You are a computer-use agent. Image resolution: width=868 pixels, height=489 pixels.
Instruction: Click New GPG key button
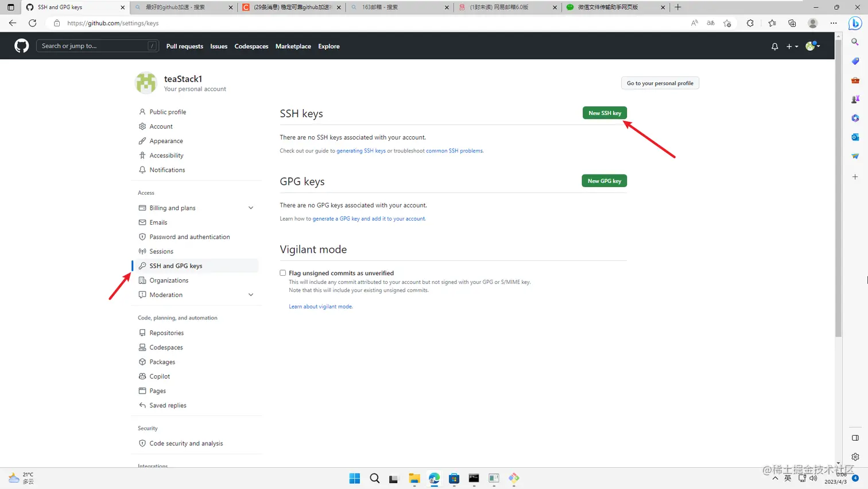tap(604, 181)
